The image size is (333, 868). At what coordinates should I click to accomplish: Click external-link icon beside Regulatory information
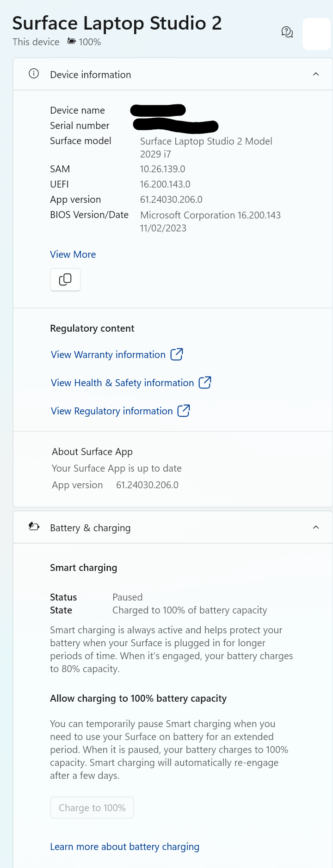(x=184, y=411)
